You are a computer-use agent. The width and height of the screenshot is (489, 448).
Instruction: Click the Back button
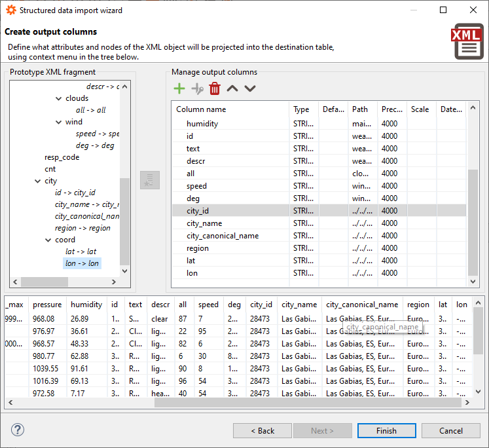pos(263,430)
